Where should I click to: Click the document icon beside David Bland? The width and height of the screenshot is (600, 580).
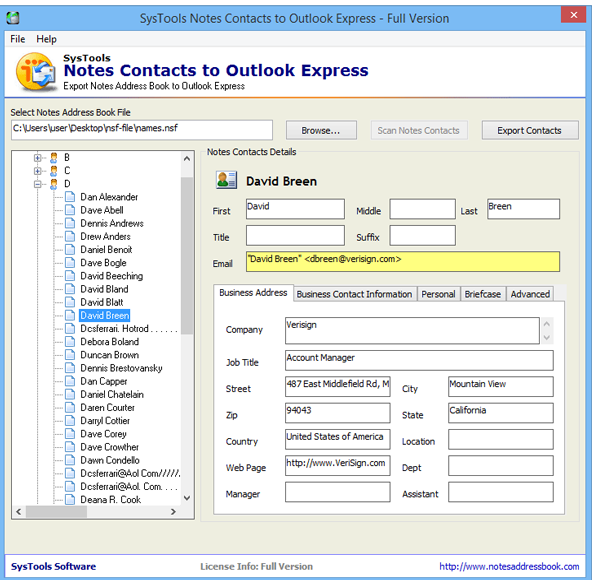(70, 289)
